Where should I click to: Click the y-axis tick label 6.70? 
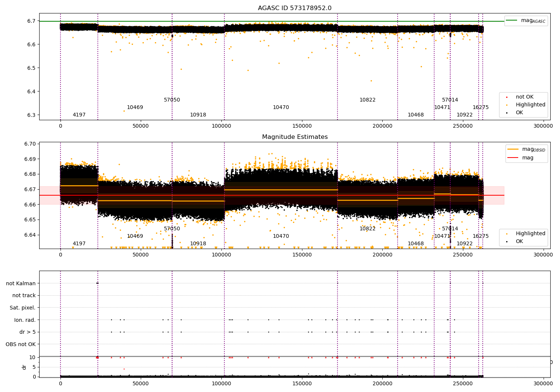30,144
